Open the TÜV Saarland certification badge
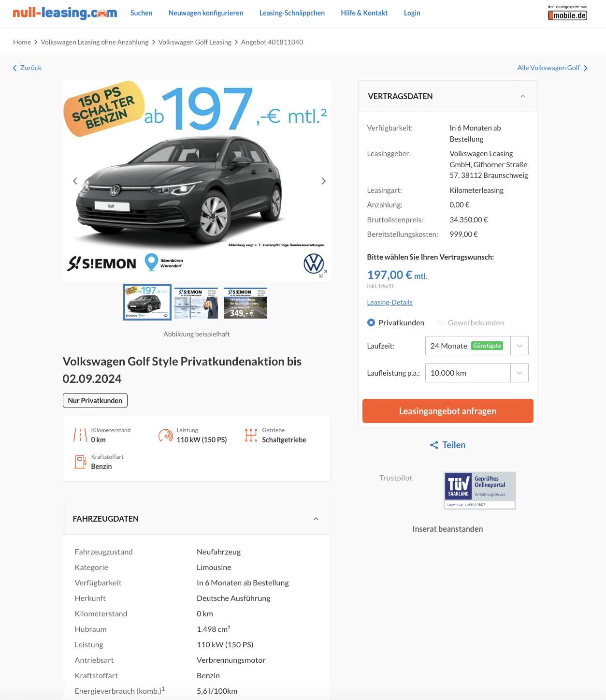The height and width of the screenshot is (700, 606). coord(480,490)
